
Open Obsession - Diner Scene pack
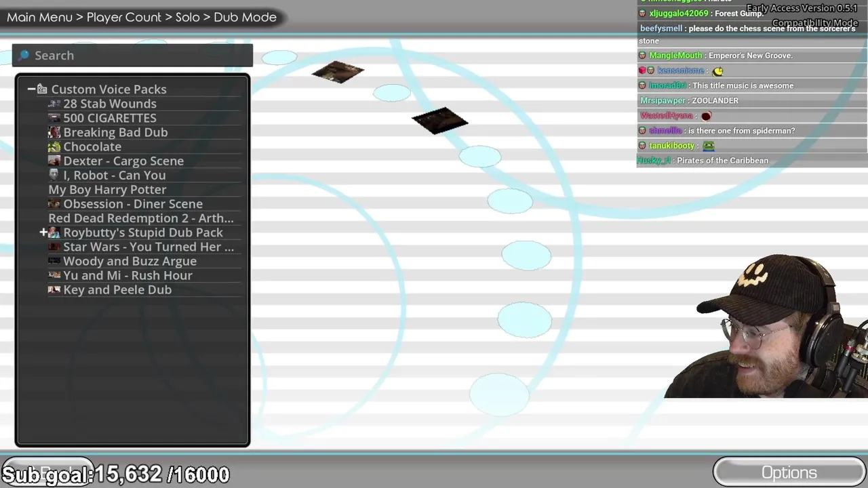pos(133,204)
